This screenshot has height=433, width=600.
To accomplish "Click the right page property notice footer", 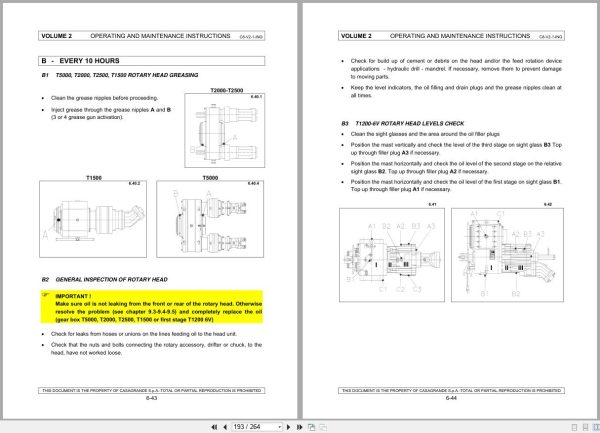I will pos(451,391).
